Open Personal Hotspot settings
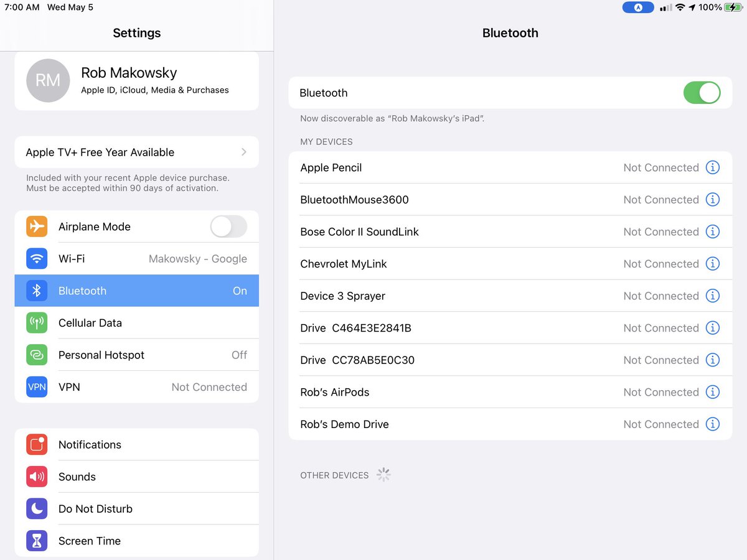The image size is (747, 560). (137, 355)
